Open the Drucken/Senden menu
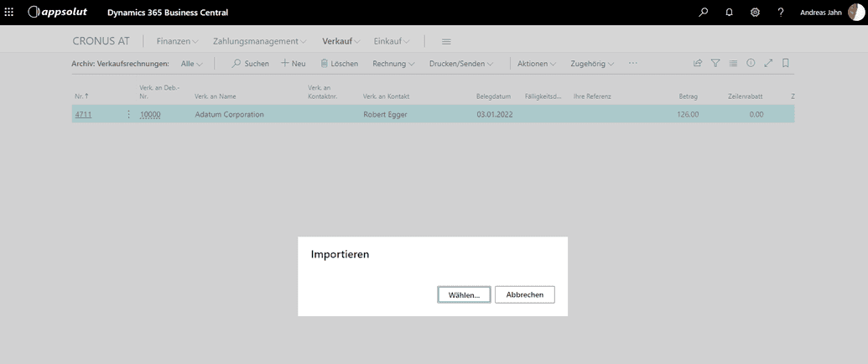Image resolution: width=868 pixels, height=364 pixels. pos(460,64)
